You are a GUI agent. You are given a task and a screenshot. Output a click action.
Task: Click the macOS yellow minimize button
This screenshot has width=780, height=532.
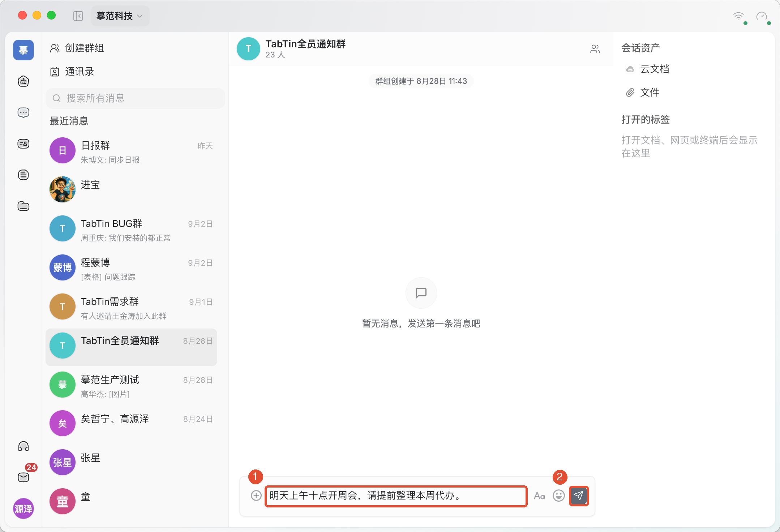point(37,15)
